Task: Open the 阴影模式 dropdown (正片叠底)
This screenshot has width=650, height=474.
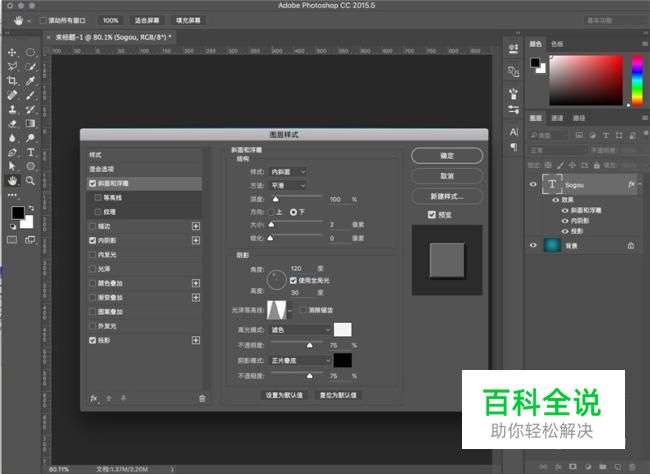Action: coord(300,360)
